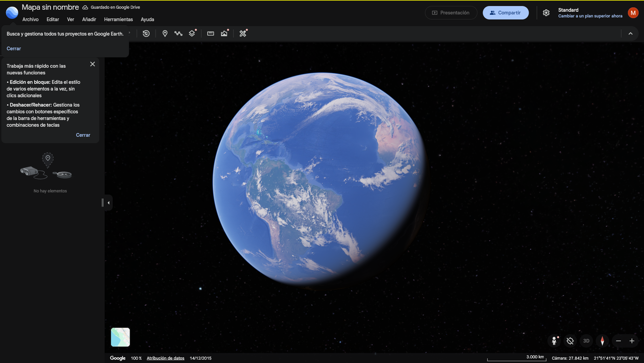Screen dimensions: 644x363
Task: Open the Atribución de datos link
Action: [165, 358]
